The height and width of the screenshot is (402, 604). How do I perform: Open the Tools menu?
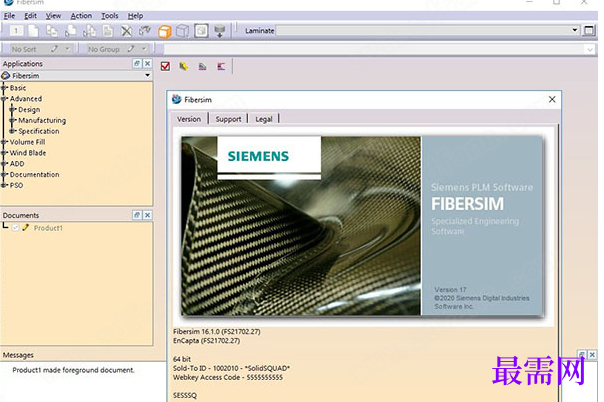pyautogui.click(x=110, y=16)
